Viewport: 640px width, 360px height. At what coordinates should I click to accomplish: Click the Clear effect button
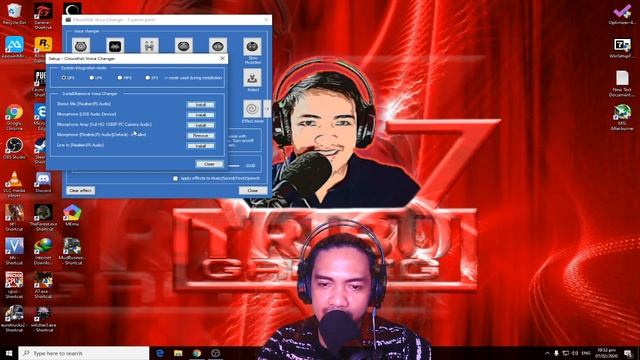pyautogui.click(x=80, y=191)
